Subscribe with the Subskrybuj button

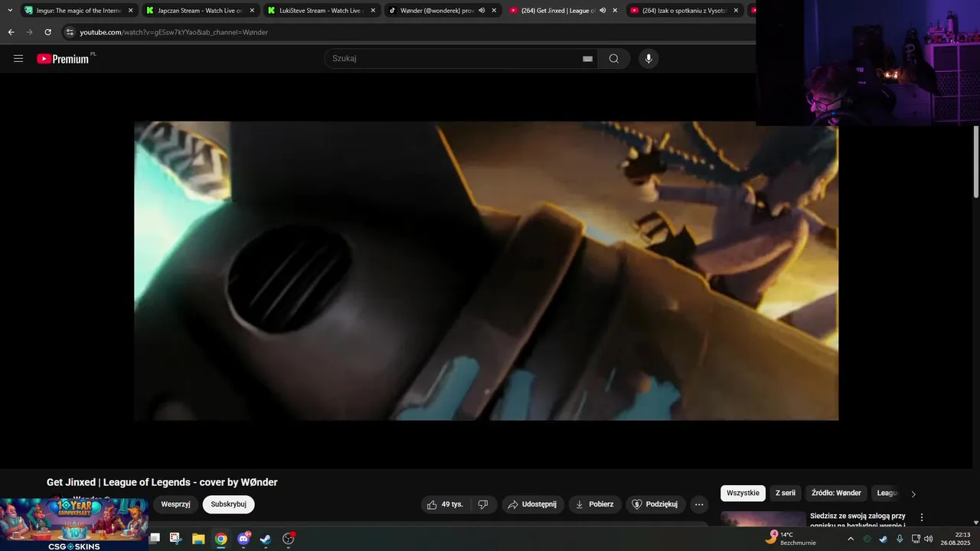[228, 504]
